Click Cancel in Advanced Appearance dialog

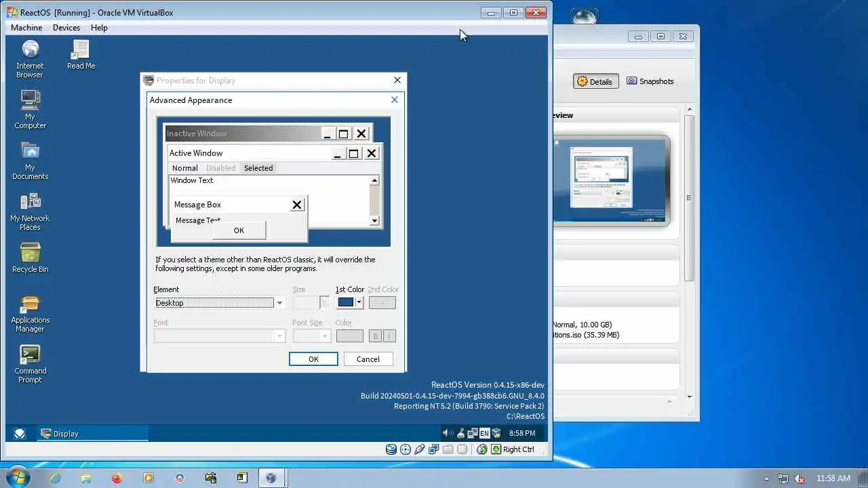[x=368, y=359]
